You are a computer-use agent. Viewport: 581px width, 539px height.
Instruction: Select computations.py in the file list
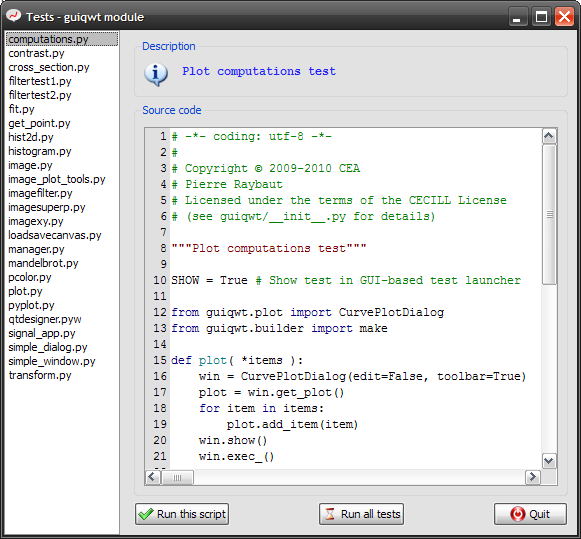(x=62, y=39)
